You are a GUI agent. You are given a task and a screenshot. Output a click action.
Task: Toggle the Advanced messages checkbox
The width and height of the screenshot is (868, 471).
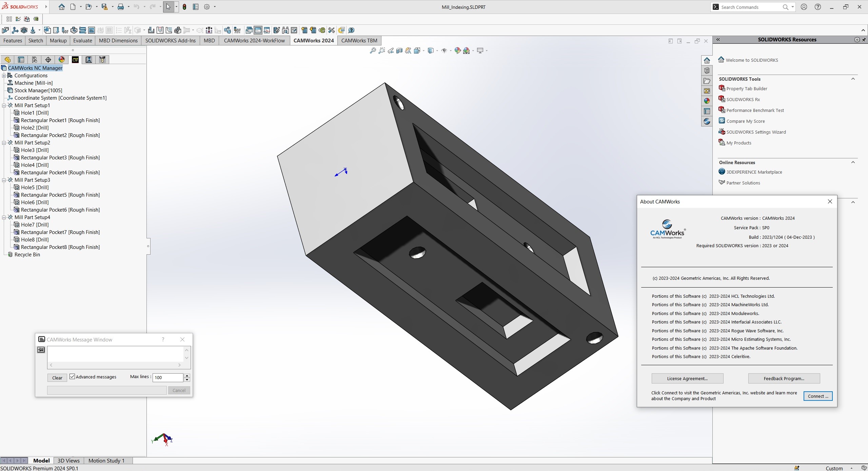[x=72, y=376]
